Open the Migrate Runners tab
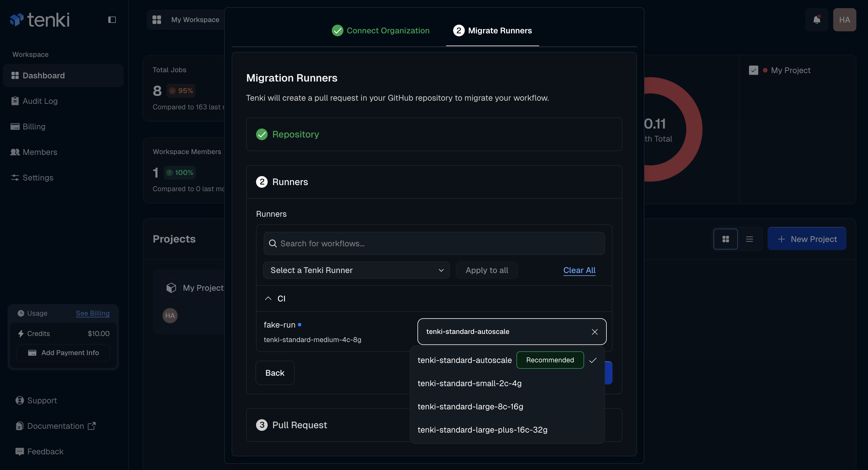 click(493, 31)
